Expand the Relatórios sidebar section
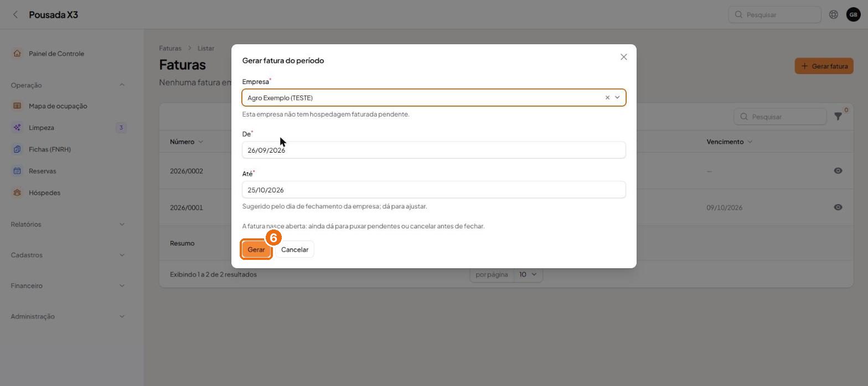 (x=68, y=225)
